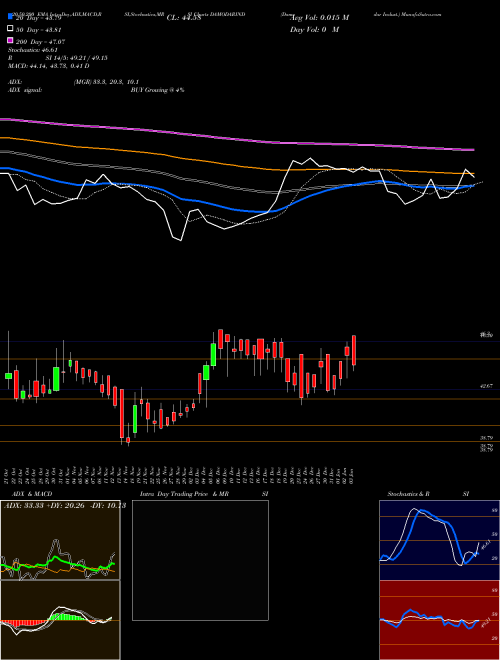
Task: Click the 'Intra Day Trading Price & MR' title
Action: click(x=184, y=494)
